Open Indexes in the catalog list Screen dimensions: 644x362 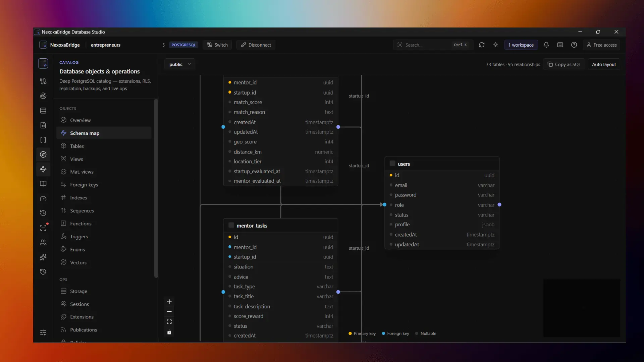[104, 198]
